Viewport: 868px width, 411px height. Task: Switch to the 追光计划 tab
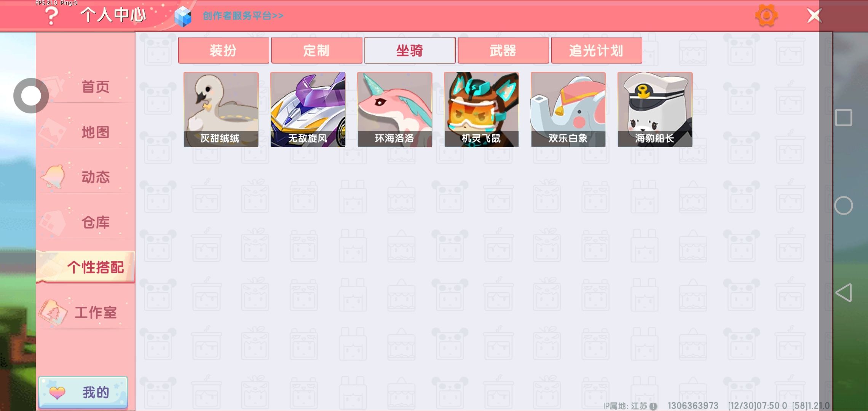pyautogui.click(x=597, y=50)
